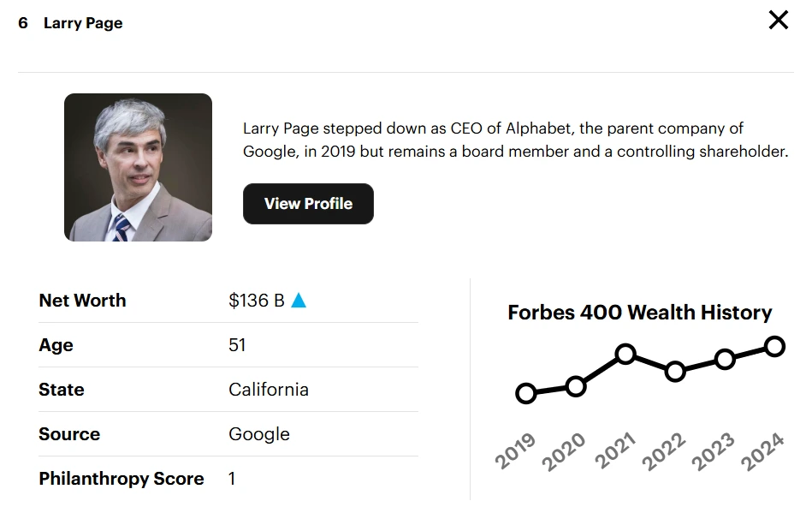The height and width of the screenshot is (513, 812).
Task: Click the blue net worth up arrow
Action: pyautogui.click(x=299, y=301)
